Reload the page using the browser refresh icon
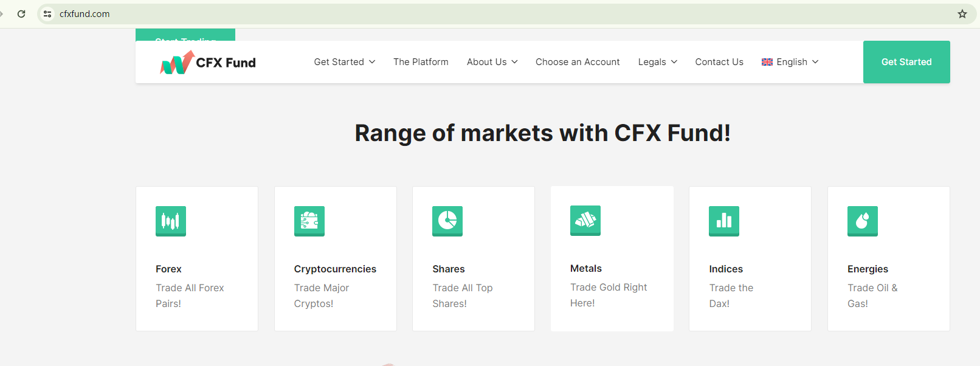Viewport: 980px width, 366px height. tap(21, 14)
